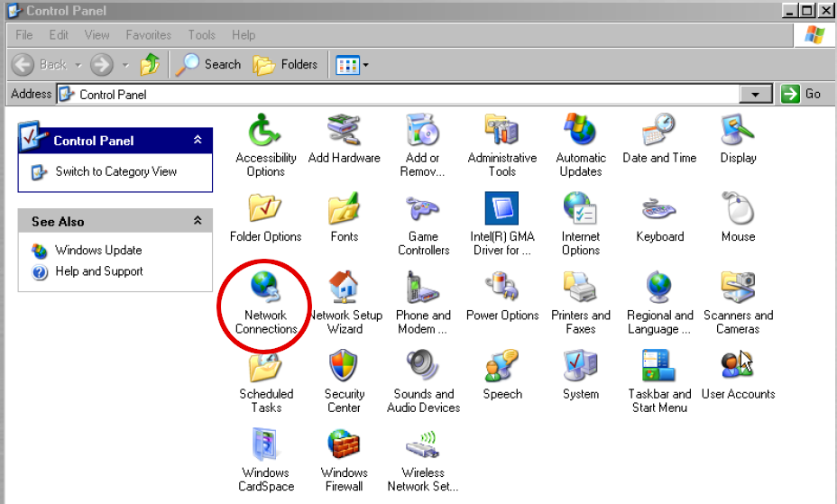837x504 pixels.
Task: Collapse the Control Panel side pane
Action: 198,141
